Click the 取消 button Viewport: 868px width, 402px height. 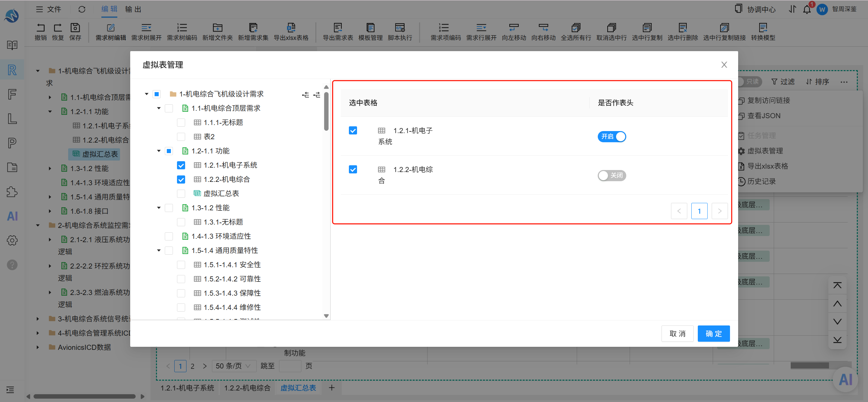coord(677,334)
